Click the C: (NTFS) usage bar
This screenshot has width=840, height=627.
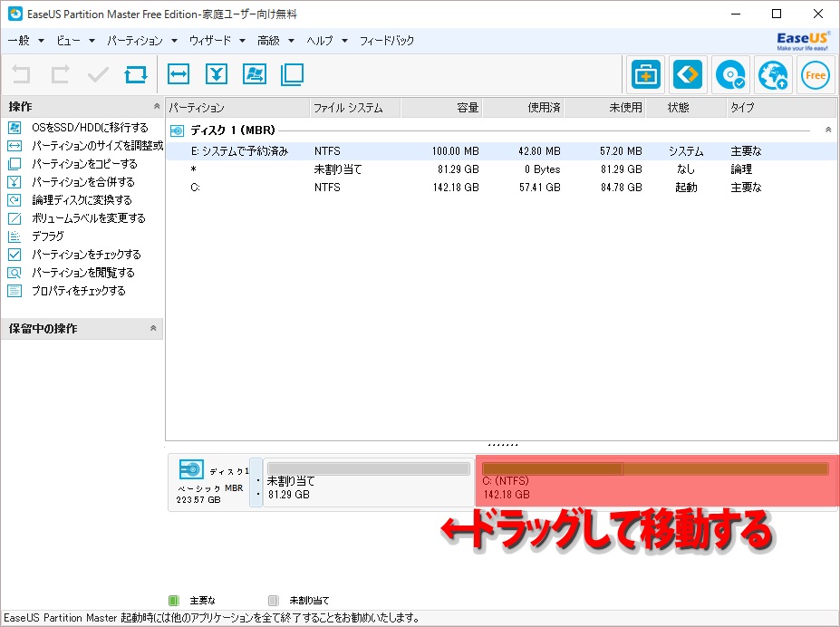click(x=655, y=469)
